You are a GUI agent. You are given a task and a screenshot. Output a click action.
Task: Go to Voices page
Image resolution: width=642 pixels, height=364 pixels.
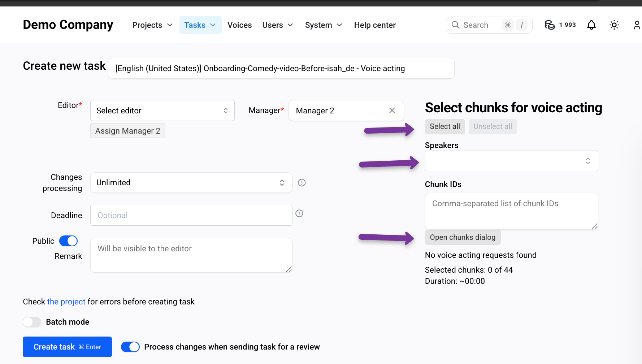[x=239, y=25]
